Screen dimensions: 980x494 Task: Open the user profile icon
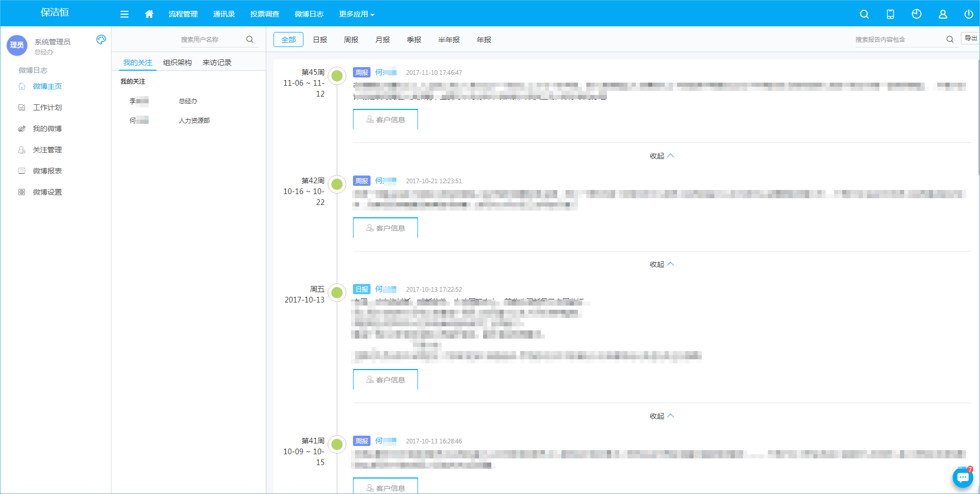[942, 14]
